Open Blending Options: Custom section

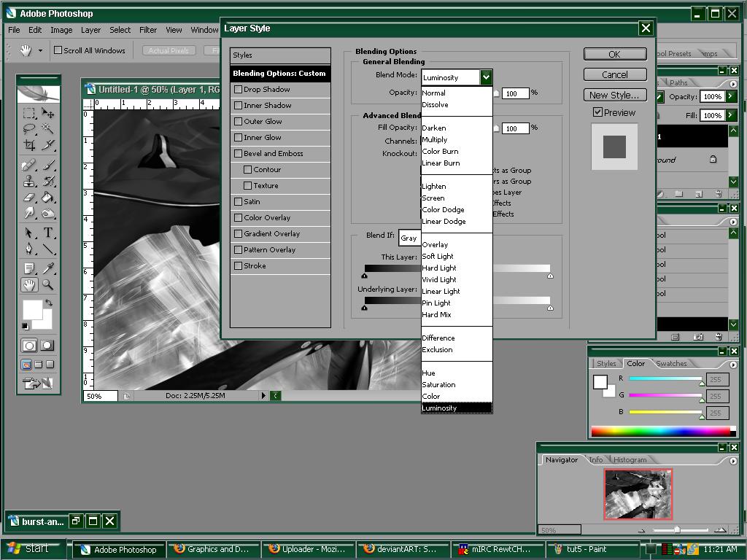280,74
